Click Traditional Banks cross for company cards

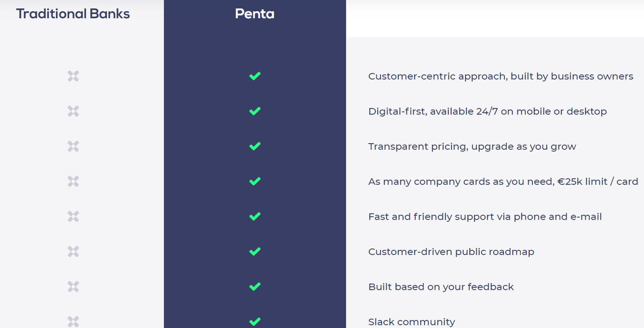point(74,181)
